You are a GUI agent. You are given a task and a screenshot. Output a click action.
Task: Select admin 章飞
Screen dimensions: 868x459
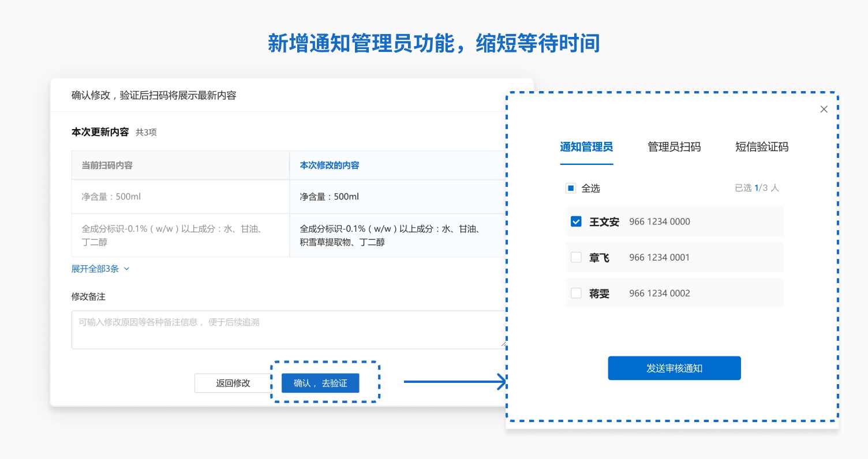[x=575, y=257]
